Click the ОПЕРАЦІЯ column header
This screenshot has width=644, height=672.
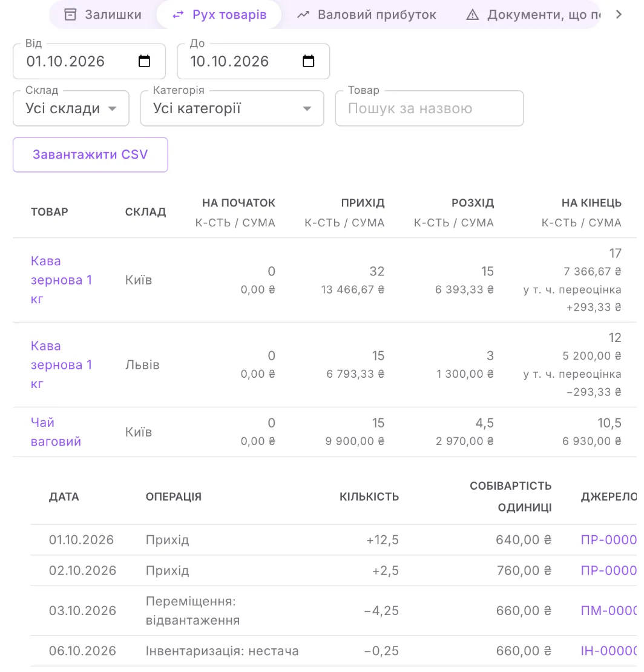tap(174, 496)
